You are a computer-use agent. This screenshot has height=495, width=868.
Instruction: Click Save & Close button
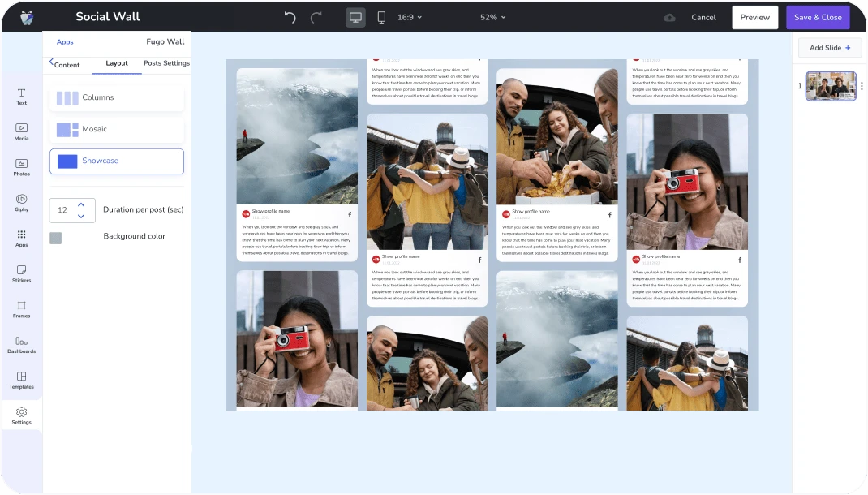(x=818, y=17)
